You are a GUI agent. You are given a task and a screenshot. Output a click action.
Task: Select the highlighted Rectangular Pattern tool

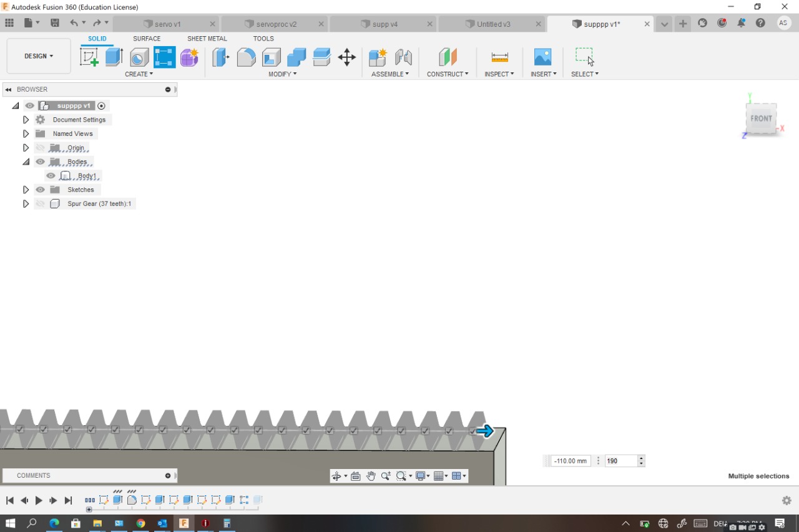(165, 57)
